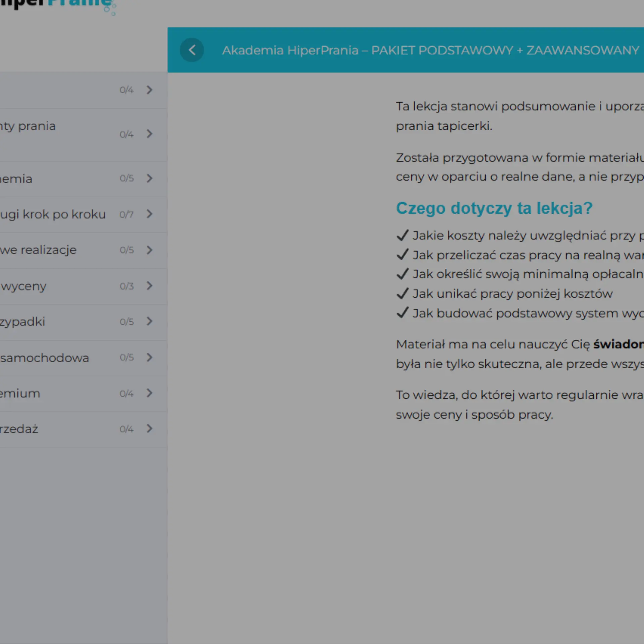Click the round back arrow button
The height and width of the screenshot is (644, 644).
[192, 50]
